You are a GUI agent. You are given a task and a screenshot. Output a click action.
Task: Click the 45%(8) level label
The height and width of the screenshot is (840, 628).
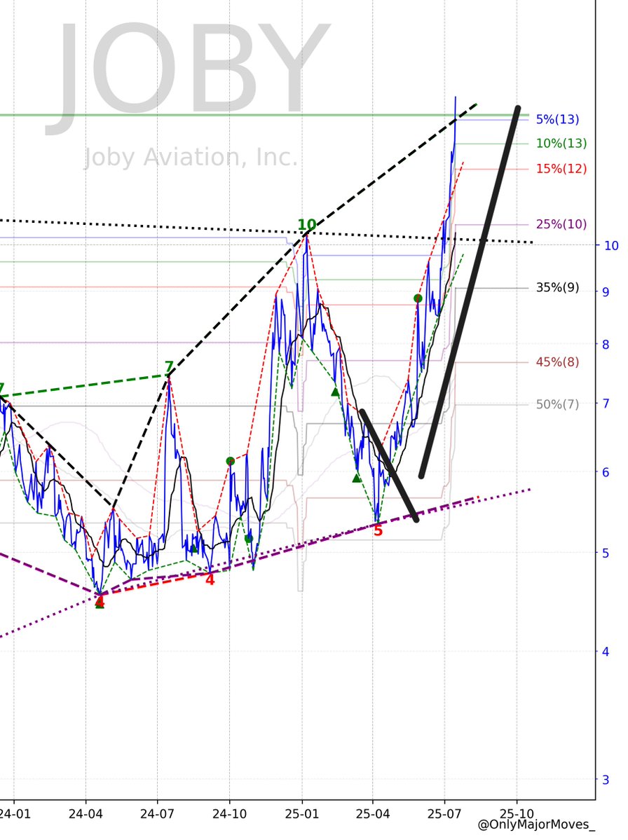pyautogui.click(x=557, y=362)
